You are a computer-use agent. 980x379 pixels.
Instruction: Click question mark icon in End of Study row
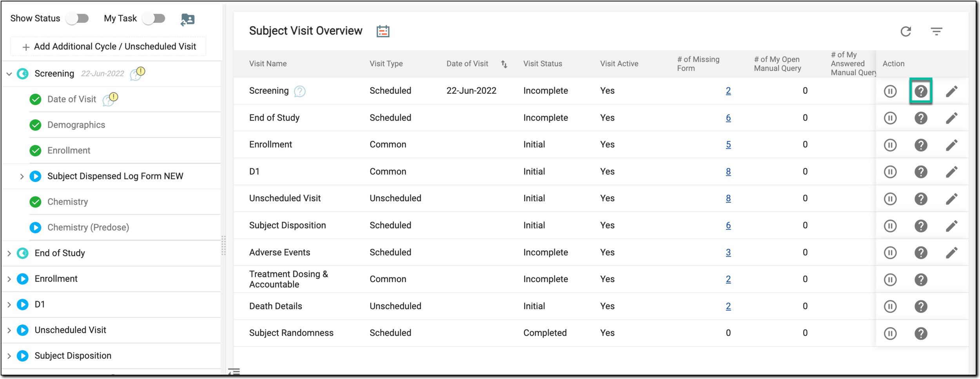[x=920, y=118]
